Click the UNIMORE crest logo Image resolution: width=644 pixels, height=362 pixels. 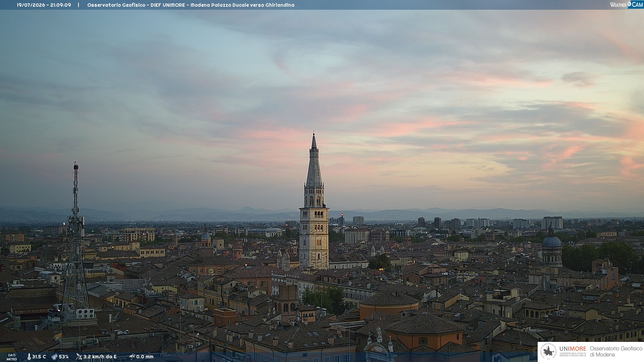click(548, 352)
